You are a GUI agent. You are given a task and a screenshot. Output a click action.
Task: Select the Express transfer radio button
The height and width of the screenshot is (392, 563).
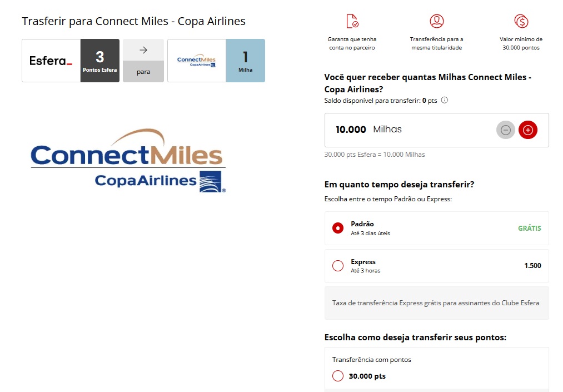pos(338,266)
